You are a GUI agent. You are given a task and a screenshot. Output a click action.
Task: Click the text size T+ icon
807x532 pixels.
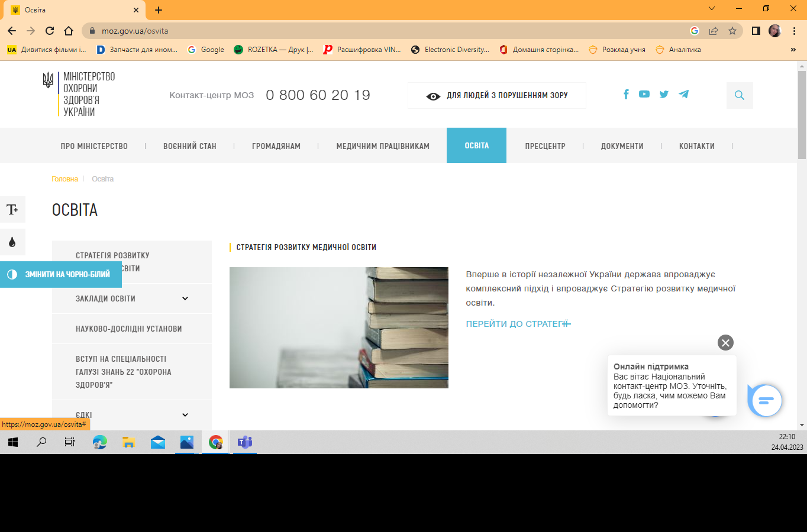click(12, 210)
